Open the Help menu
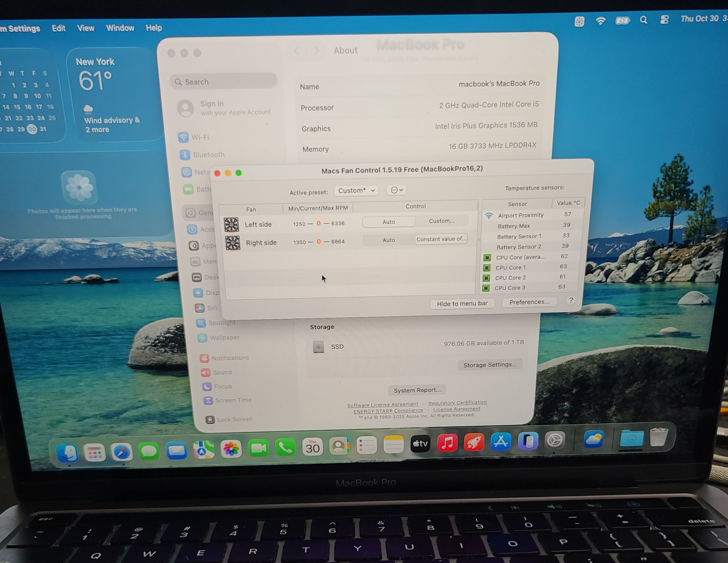 click(x=154, y=28)
